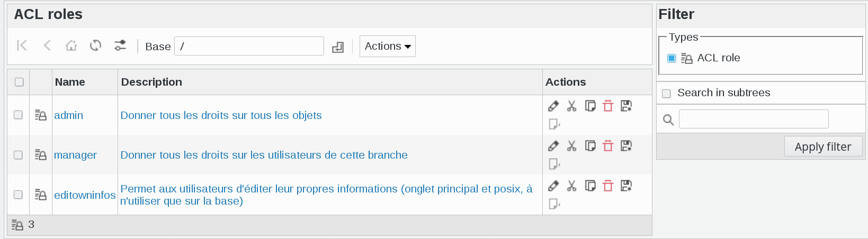Viewport: 868px width, 239px height.
Task: Restore snapshot for editowninfos role
Action: tap(554, 204)
